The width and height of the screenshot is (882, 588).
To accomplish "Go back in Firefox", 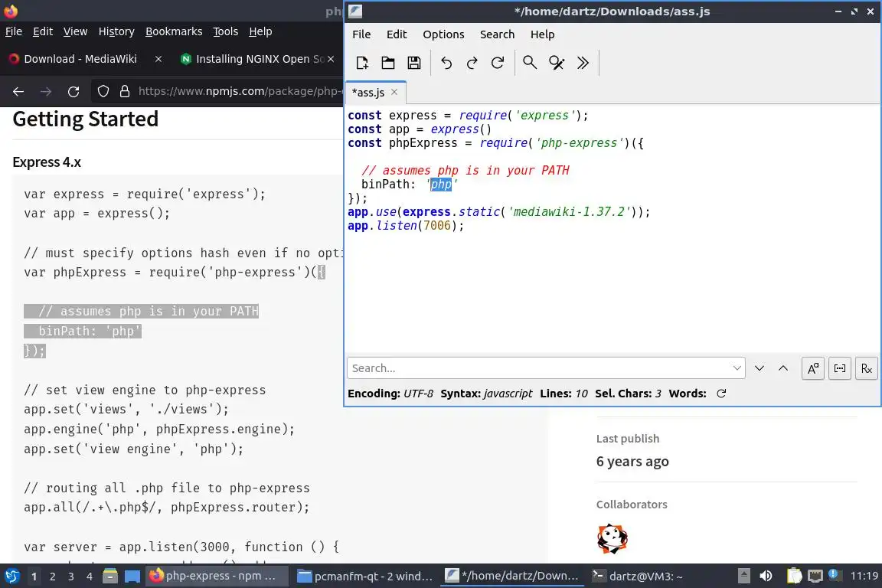I will [x=18, y=91].
